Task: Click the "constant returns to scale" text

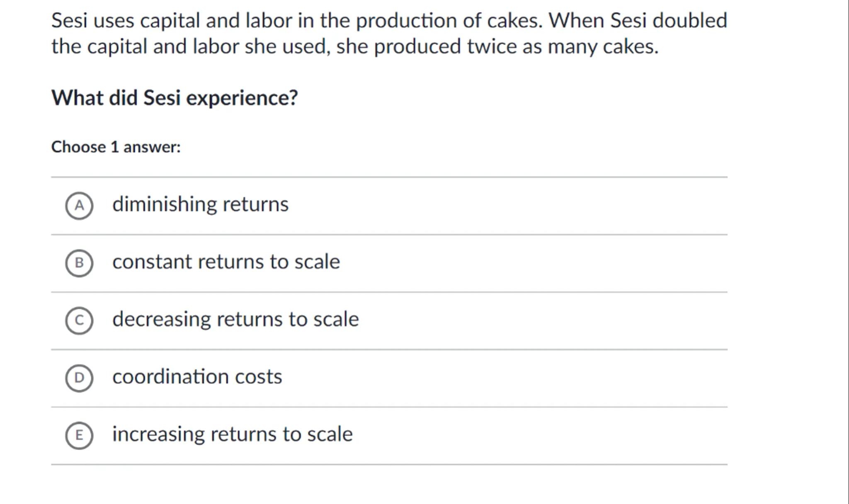Action: [226, 262]
